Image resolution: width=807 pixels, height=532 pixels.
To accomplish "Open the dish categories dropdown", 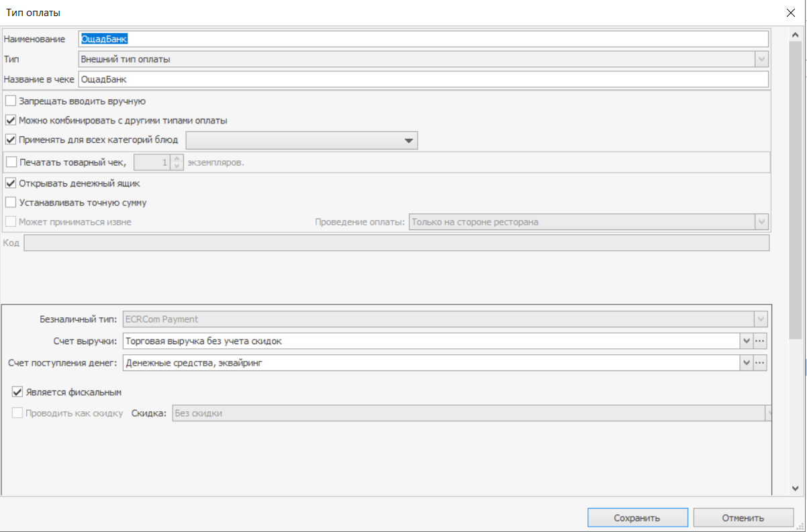I will (x=408, y=140).
